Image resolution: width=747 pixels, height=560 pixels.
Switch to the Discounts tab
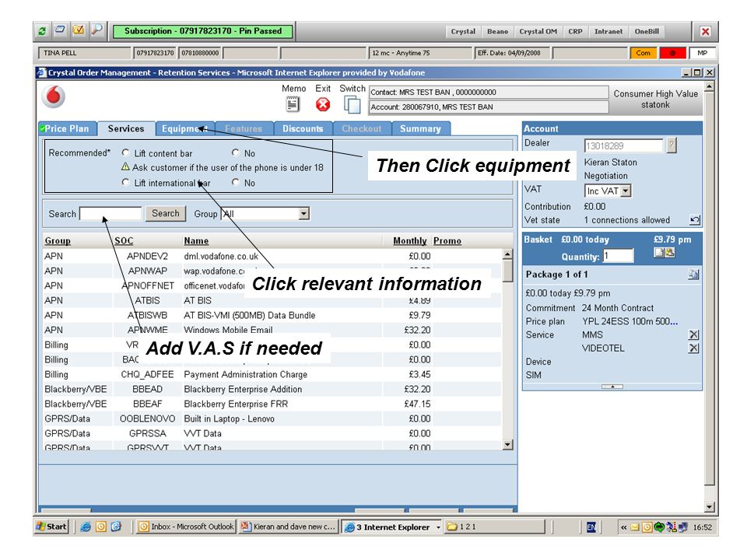point(303,128)
